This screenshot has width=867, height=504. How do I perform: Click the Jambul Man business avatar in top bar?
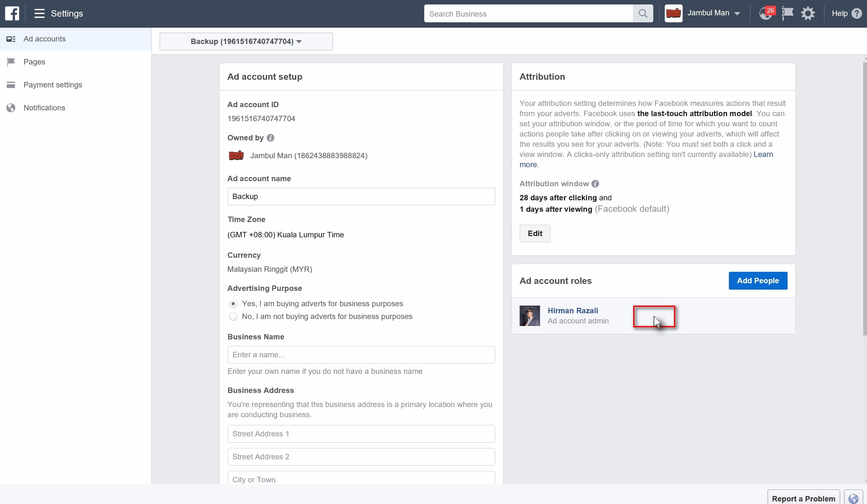(x=673, y=13)
